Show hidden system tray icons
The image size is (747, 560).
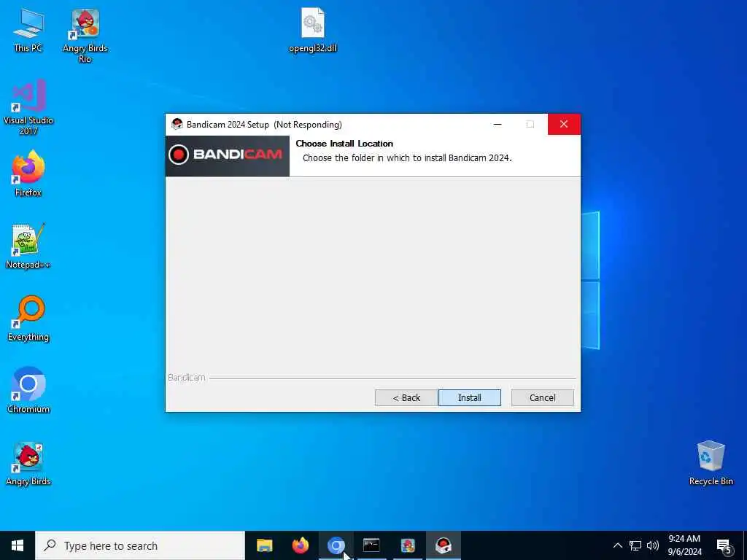[617, 545]
